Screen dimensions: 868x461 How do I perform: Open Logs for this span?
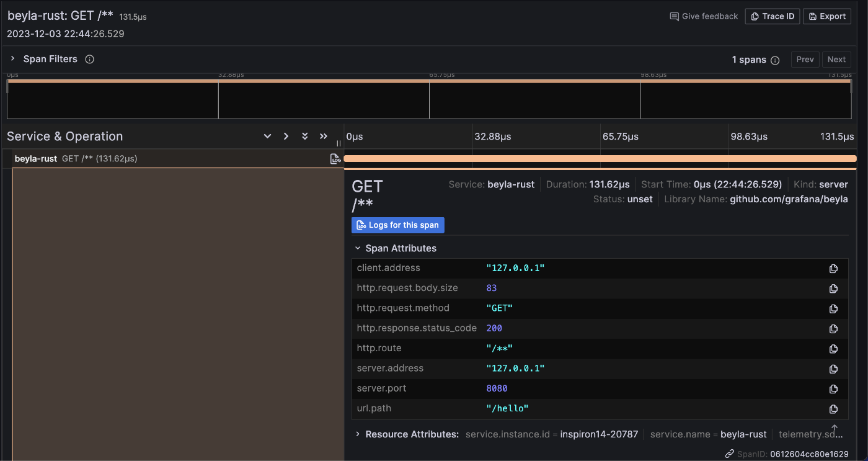click(397, 225)
